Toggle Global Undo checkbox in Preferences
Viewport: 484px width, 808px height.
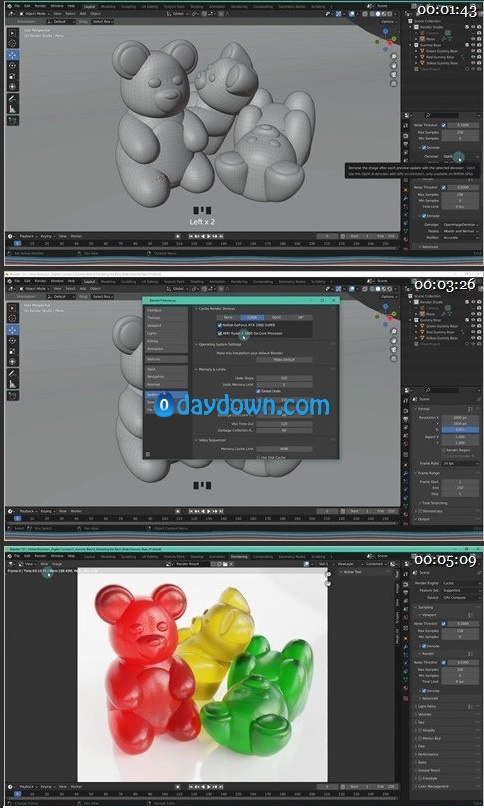258,391
